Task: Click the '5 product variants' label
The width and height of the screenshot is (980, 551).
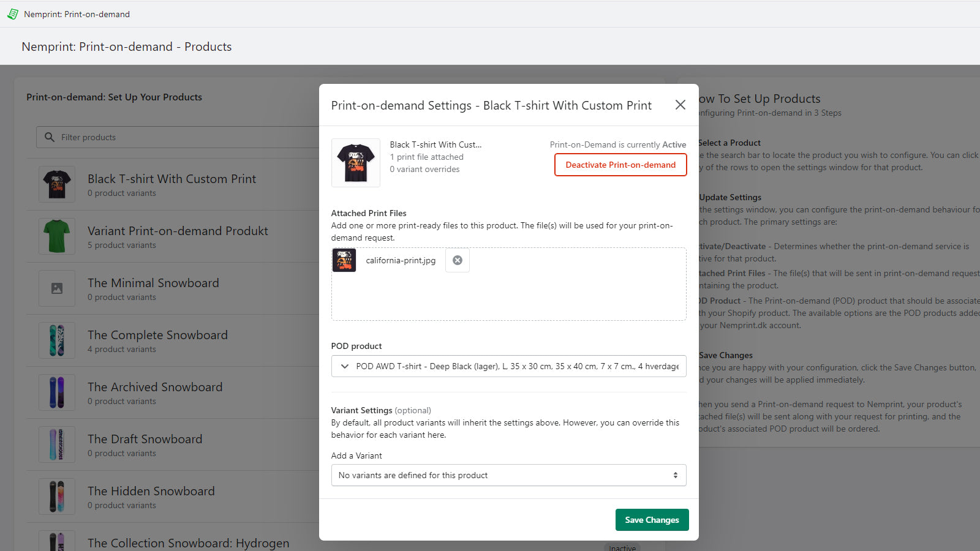Action: (122, 245)
